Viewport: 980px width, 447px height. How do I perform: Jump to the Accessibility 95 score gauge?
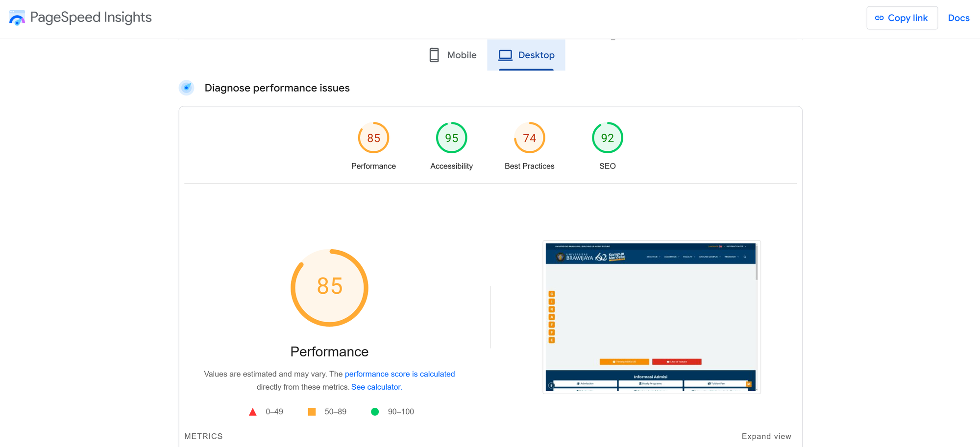pos(451,138)
